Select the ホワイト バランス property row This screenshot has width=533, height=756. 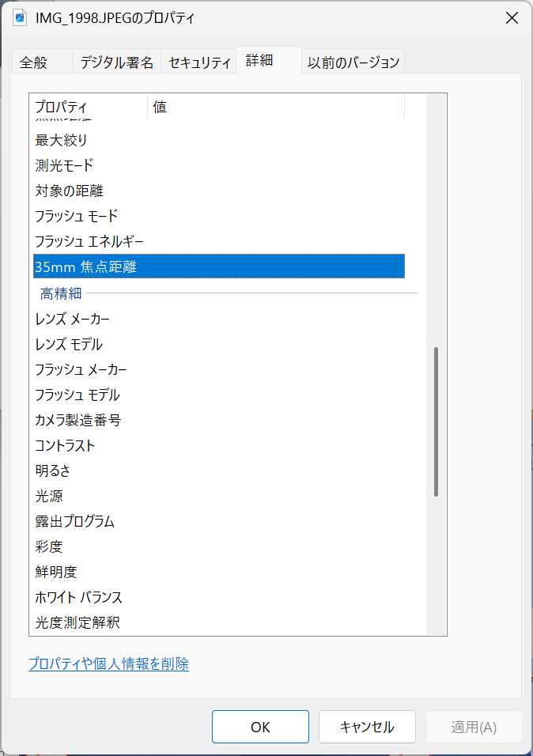tap(78, 598)
